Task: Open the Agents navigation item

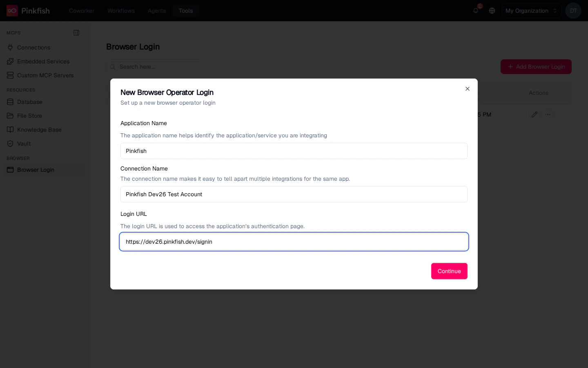Action: click(x=157, y=11)
